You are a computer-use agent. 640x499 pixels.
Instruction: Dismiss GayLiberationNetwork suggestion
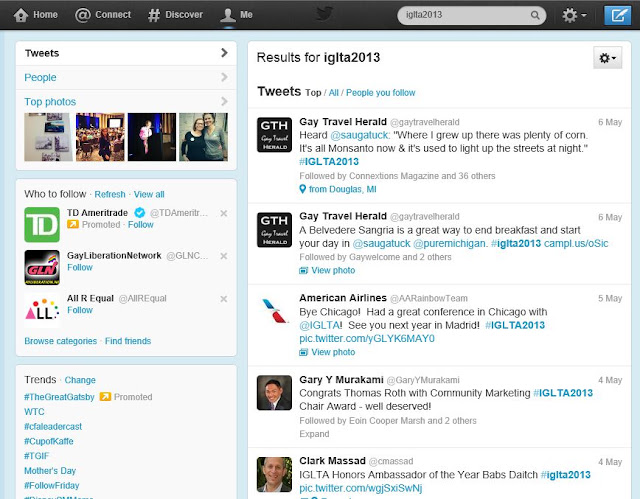point(224,256)
